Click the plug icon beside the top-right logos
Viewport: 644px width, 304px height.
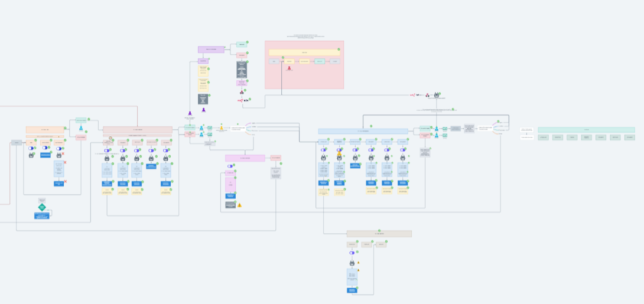[437, 95]
